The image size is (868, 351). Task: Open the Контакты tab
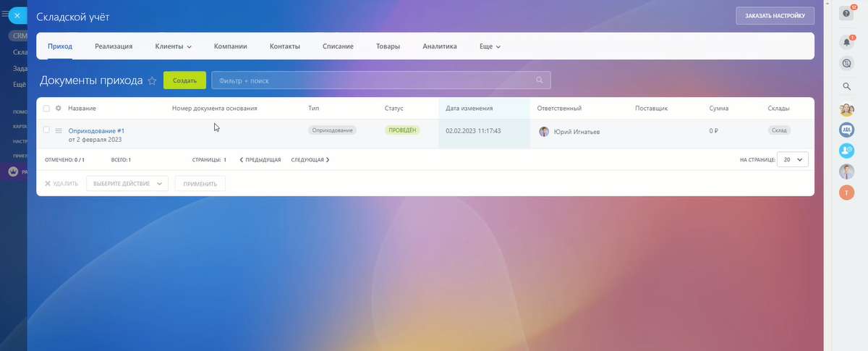(x=284, y=46)
